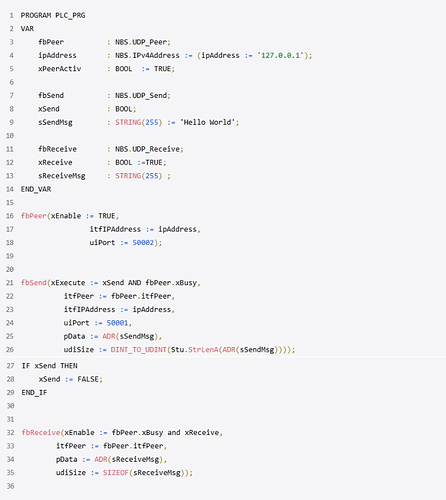Image resolution: width=446 pixels, height=500 pixels.
Task: Click 'END_IF' on line 29
Action: pos(34,393)
